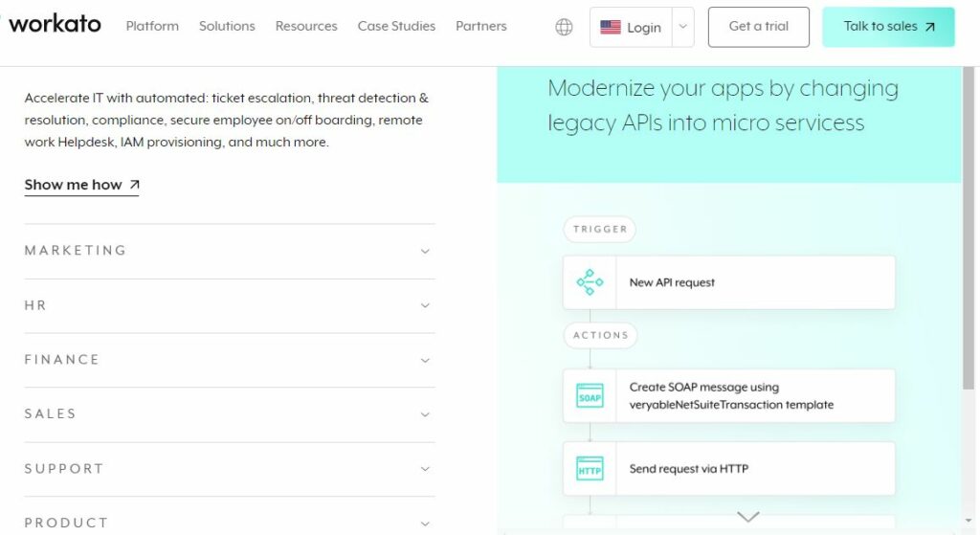Open the language globe icon
This screenshot has height=535, width=980.
point(564,27)
